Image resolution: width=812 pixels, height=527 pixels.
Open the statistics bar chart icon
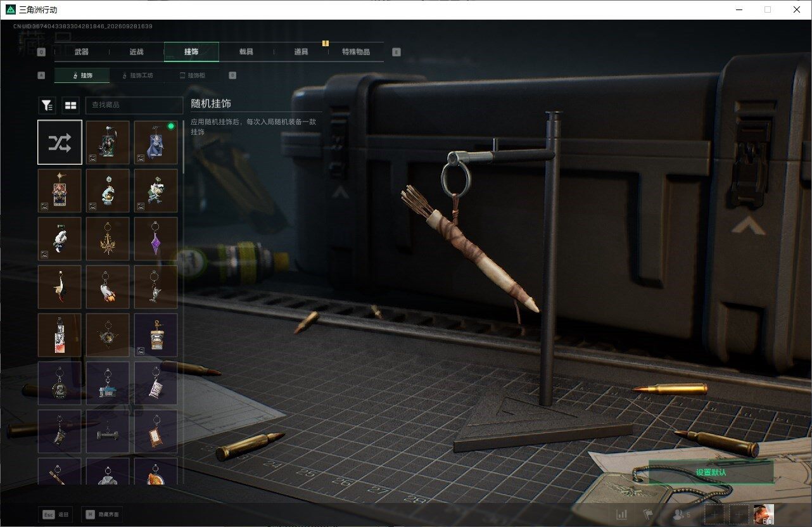point(623,514)
